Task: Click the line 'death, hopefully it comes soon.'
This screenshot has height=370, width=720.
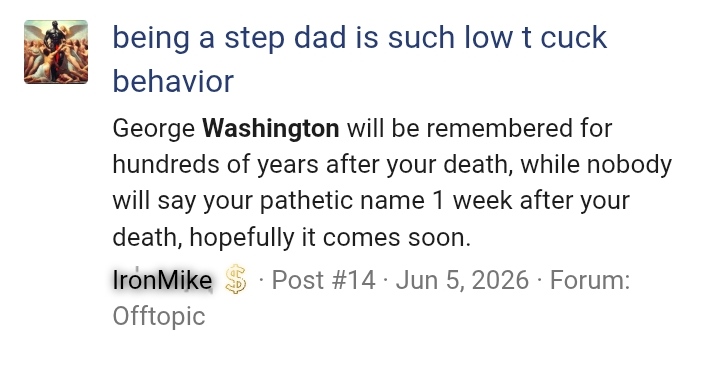Action: [292, 238]
